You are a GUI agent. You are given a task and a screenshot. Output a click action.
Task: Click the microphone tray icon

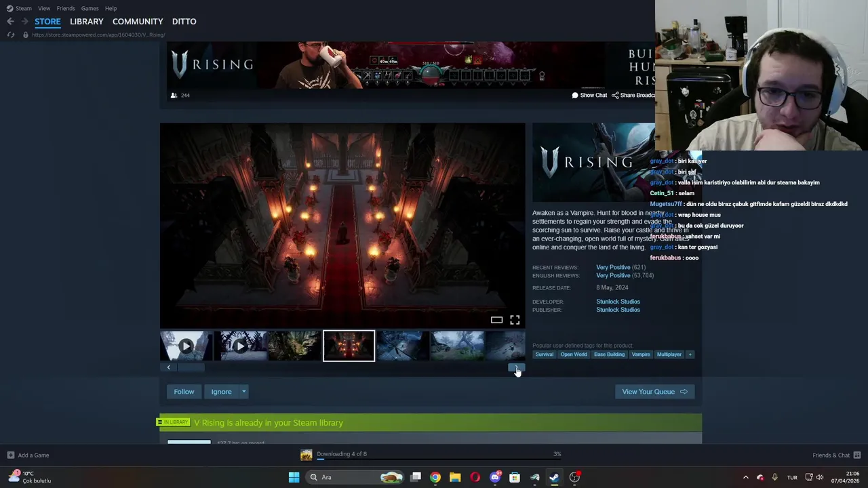coord(774,477)
